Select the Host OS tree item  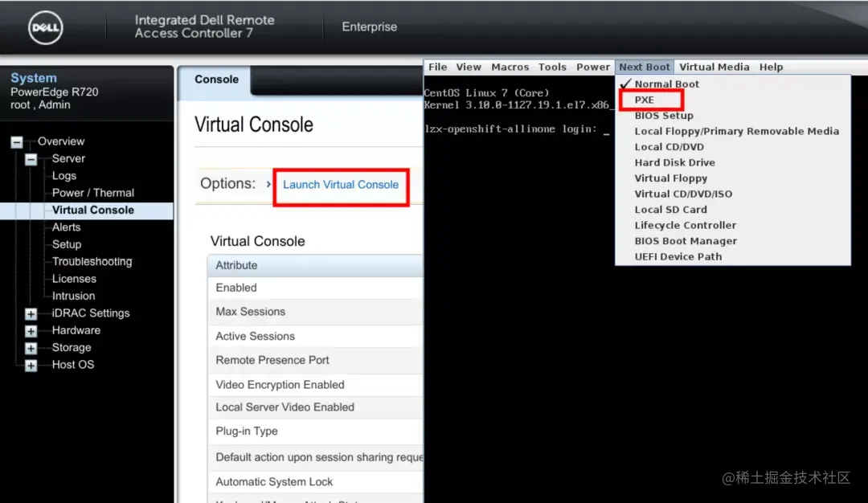(x=73, y=364)
